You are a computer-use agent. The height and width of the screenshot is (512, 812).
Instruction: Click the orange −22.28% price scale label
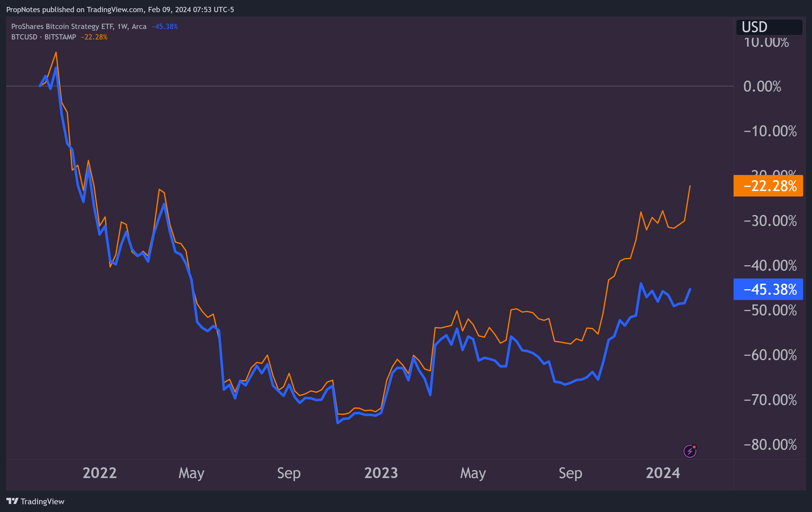click(x=768, y=186)
